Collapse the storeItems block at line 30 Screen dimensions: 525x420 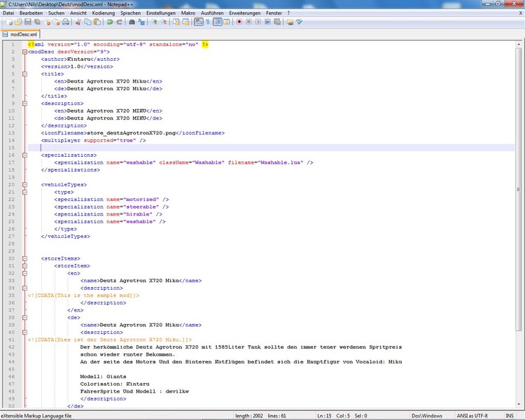[x=24, y=258]
